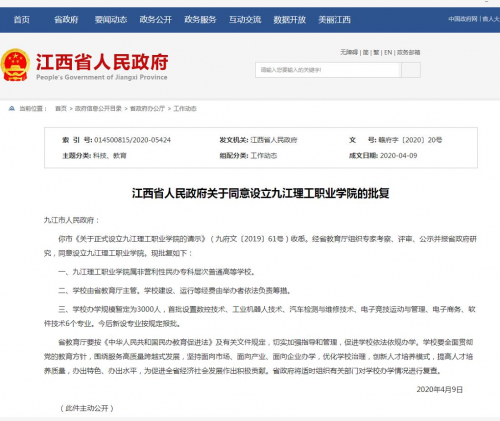Switch site language with the EN link
This screenshot has width=500, height=421.
tap(388, 52)
